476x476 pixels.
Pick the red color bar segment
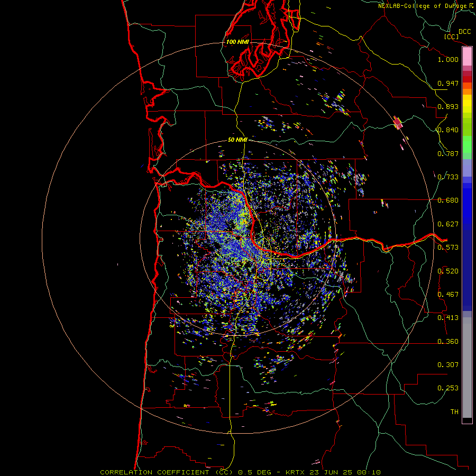click(x=467, y=79)
